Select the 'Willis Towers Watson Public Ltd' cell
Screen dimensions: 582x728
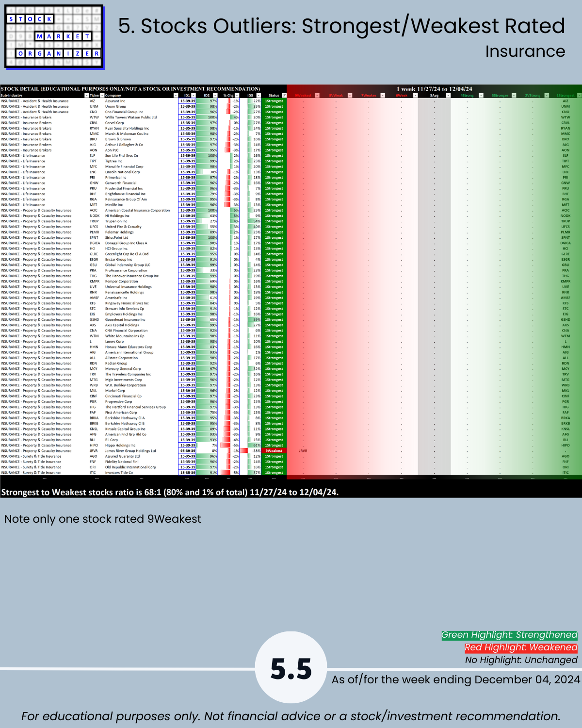click(131, 117)
